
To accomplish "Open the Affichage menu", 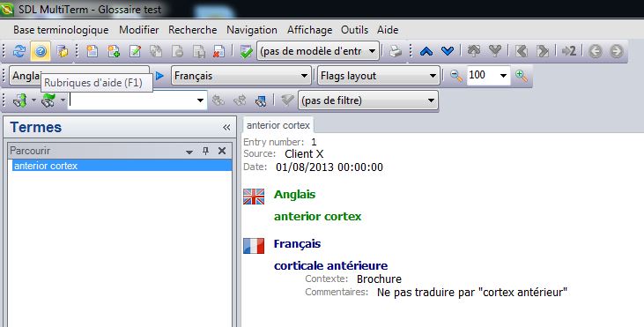I will [310, 30].
